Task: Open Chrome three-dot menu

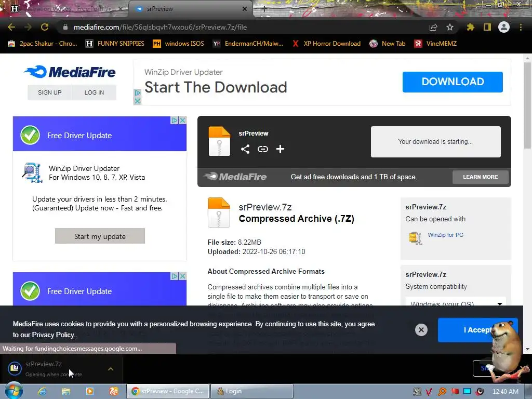Action: tap(521, 27)
